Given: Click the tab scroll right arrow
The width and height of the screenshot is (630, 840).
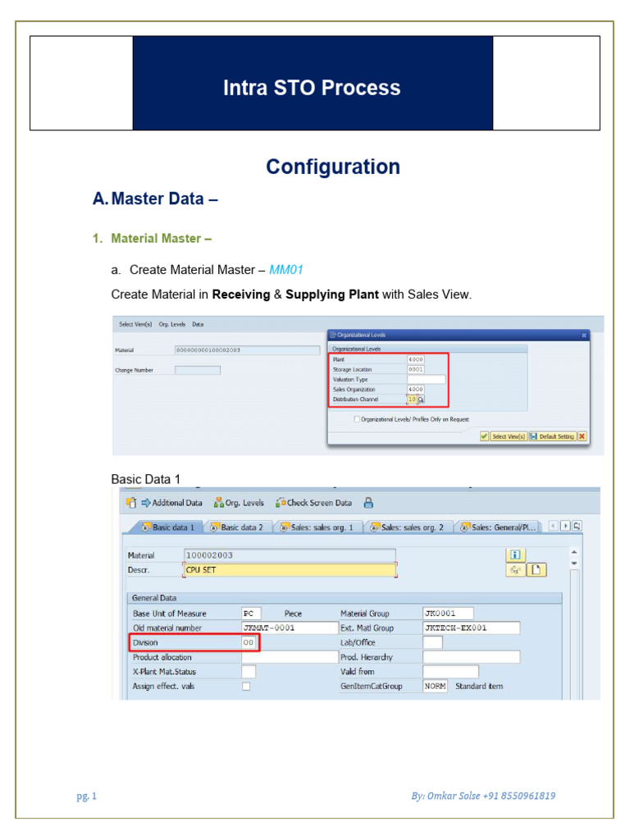Looking at the screenshot, I should (x=564, y=526).
